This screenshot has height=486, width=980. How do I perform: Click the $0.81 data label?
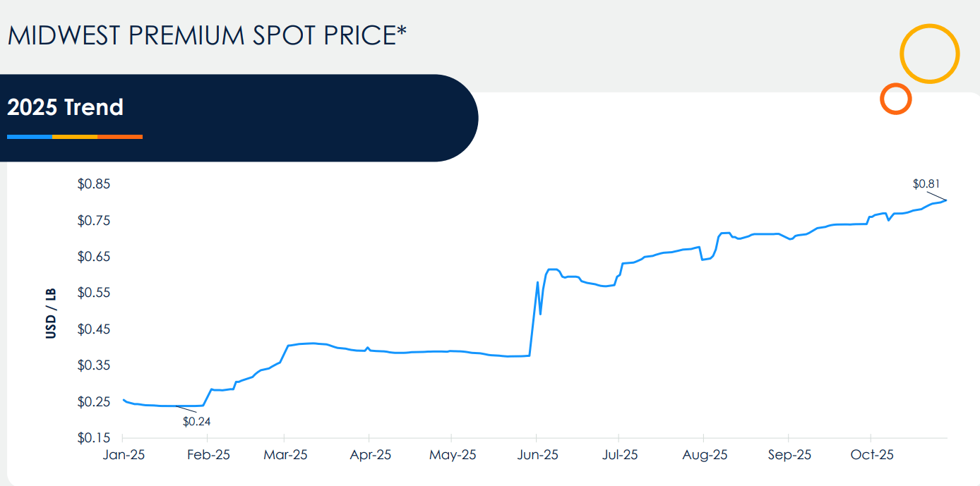pyautogui.click(x=926, y=184)
